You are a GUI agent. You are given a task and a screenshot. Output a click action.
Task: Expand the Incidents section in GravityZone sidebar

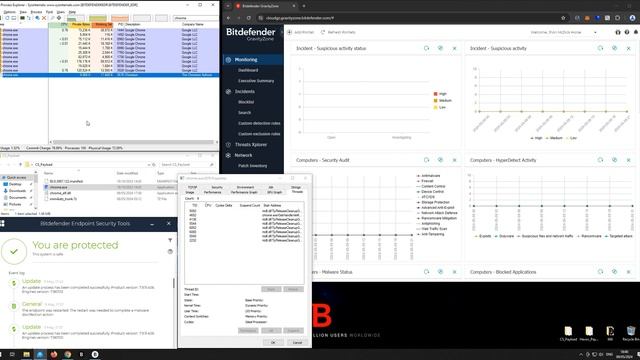point(253,91)
